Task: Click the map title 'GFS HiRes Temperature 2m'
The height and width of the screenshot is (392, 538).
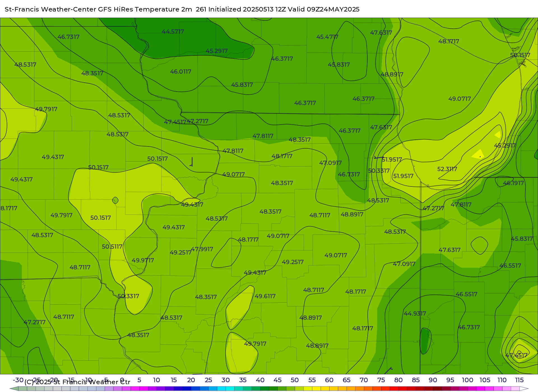Action: pyautogui.click(x=145, y=9)
